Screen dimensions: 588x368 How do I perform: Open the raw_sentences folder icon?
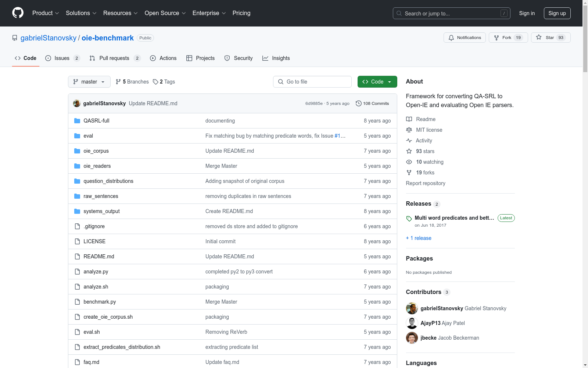pos(77,196)
